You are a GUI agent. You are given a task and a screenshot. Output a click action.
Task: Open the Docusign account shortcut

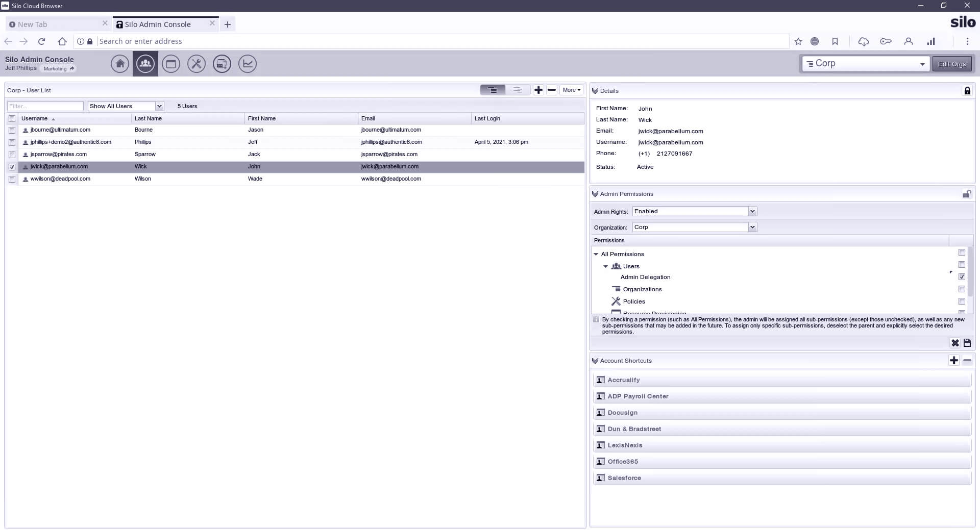tap(782, 413)
